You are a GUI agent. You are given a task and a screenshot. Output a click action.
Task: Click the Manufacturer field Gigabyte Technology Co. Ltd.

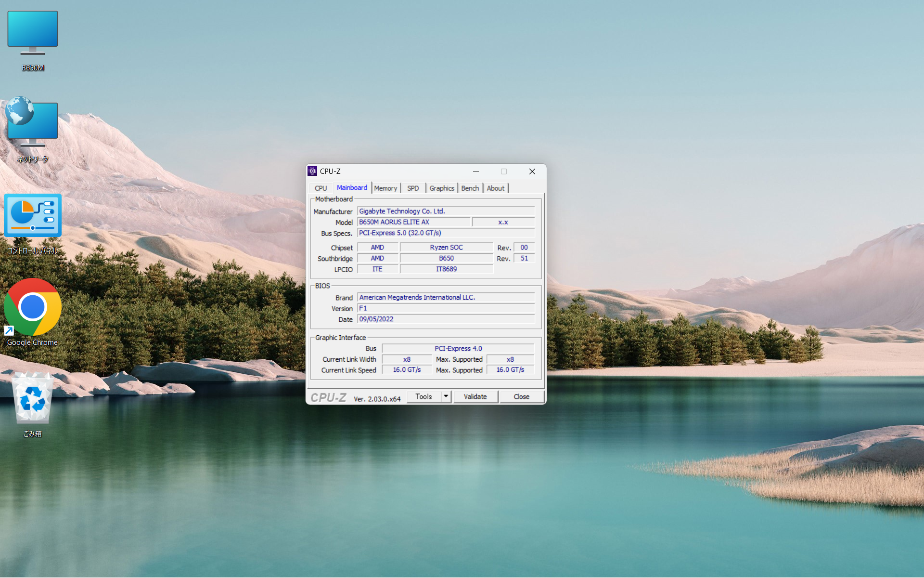446,211
